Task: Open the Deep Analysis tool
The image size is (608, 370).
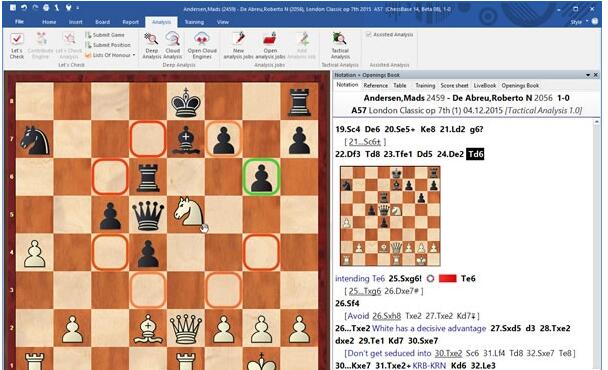Action: 151,46
